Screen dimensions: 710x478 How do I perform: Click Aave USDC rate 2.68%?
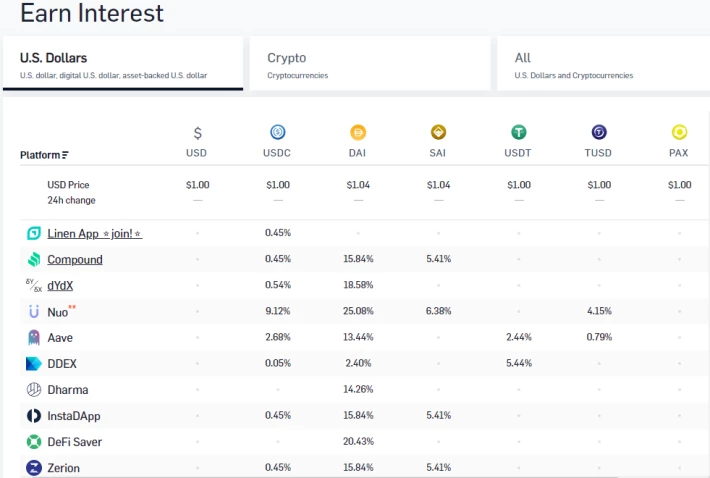278,337
